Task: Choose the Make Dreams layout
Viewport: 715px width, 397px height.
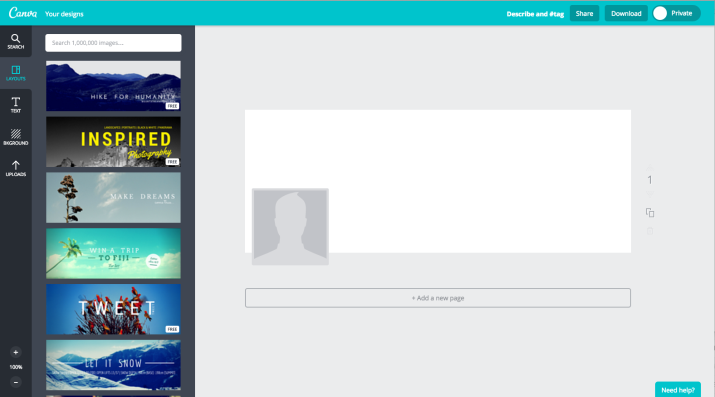Action: pyautogui.click(x=113, y=197)
